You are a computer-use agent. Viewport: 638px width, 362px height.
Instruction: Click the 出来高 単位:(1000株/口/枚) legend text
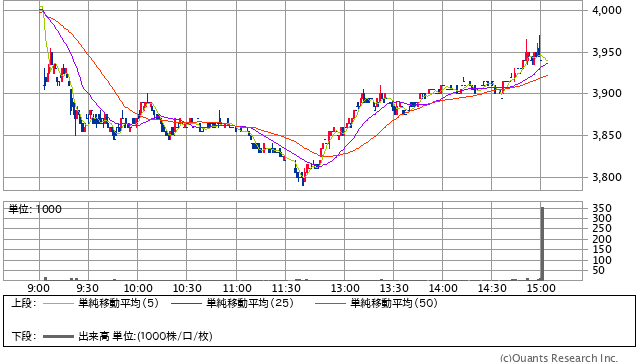tap(145, 336)
